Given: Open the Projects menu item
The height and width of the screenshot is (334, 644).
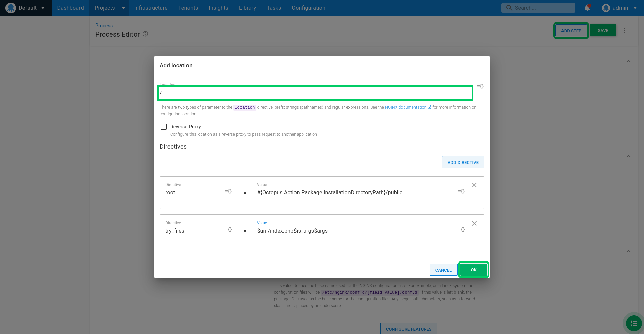Looking at the screenshot, I should 105,8.
